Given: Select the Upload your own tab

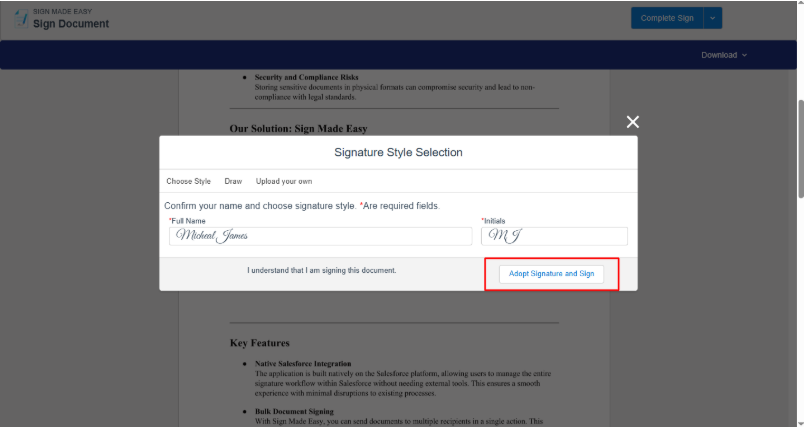Looking at the screenshot, I should click(x=284, y=181).
